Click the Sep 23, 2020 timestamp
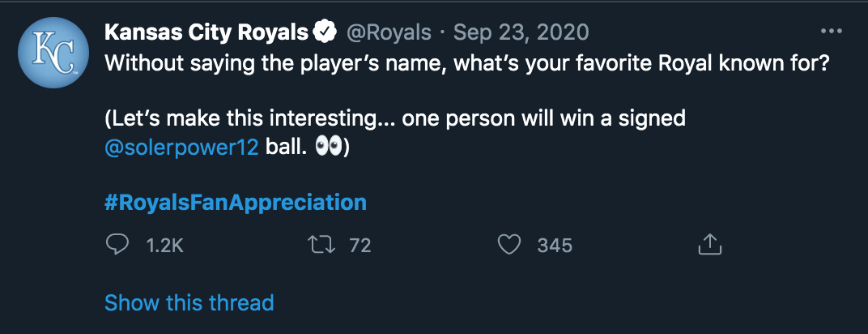 pyautogui.click(x=521, y=33)
